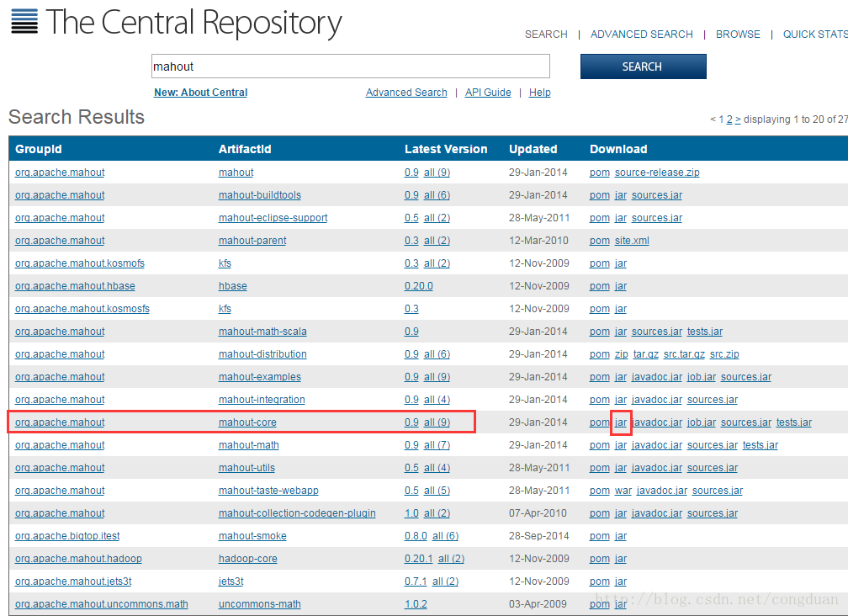Open mahout-utils artifact link
The width and height of the screenshot is (848, 616).
tap(246, 468)
